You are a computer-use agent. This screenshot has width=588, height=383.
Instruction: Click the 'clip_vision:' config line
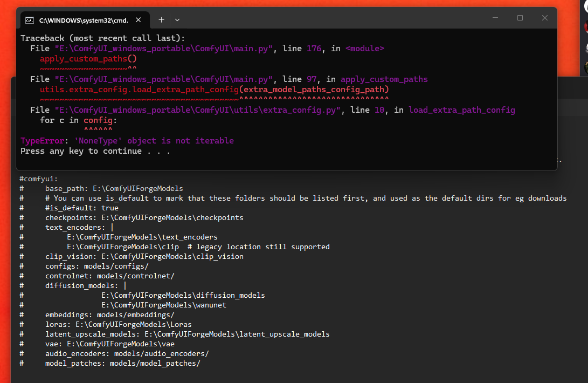144,256
